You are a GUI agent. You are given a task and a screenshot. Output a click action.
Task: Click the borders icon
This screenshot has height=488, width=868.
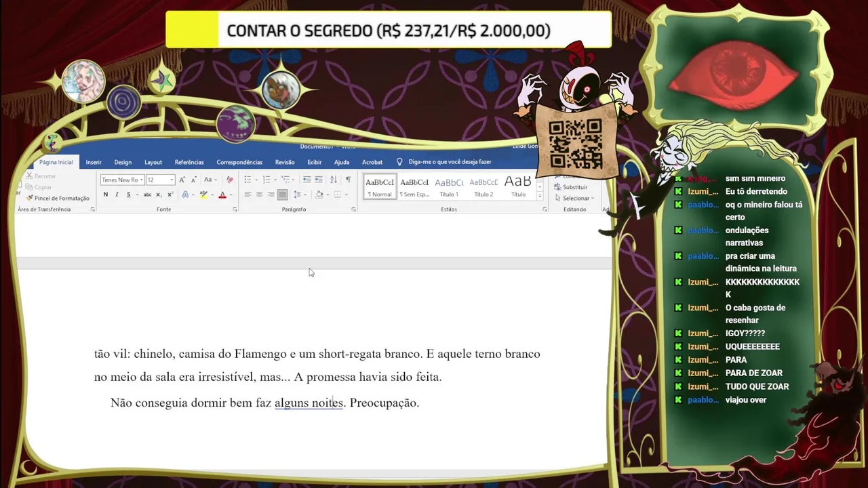[338, 195]
